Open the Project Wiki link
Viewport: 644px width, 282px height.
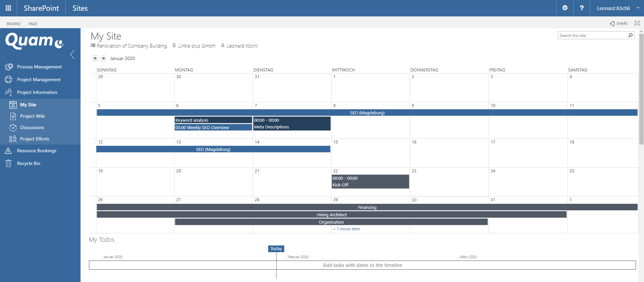32,116
